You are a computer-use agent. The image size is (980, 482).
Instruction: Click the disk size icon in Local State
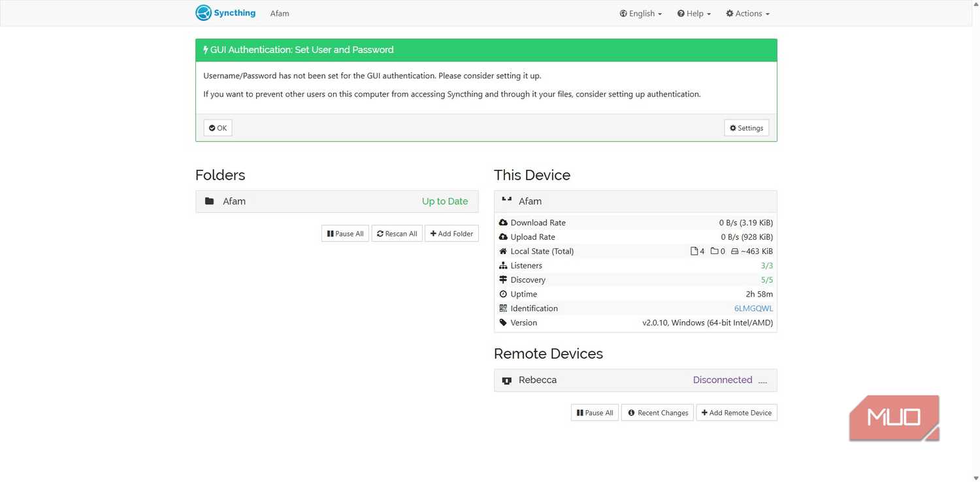click(734, 251)
